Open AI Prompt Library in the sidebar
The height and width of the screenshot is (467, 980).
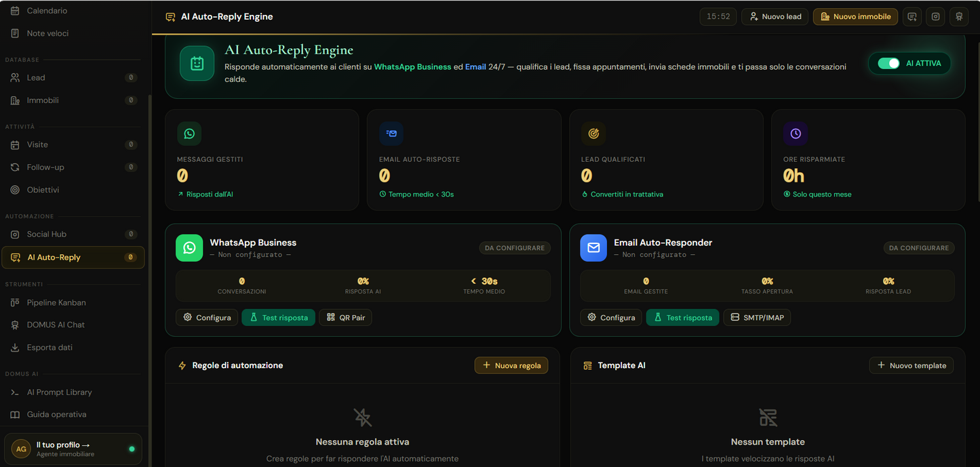[73, 392]
